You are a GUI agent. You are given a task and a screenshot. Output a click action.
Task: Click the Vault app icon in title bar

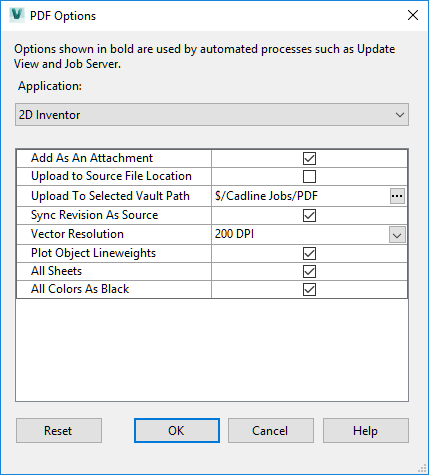[17, 15]
